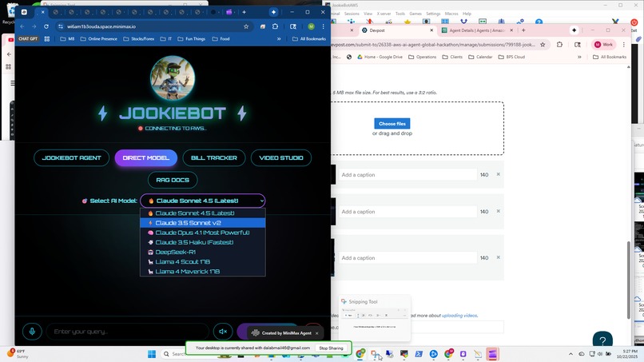This screenshot has height=362, width=644.
Task: Open the apps grid bookmark icon
Action: click(x=47, y=39)
